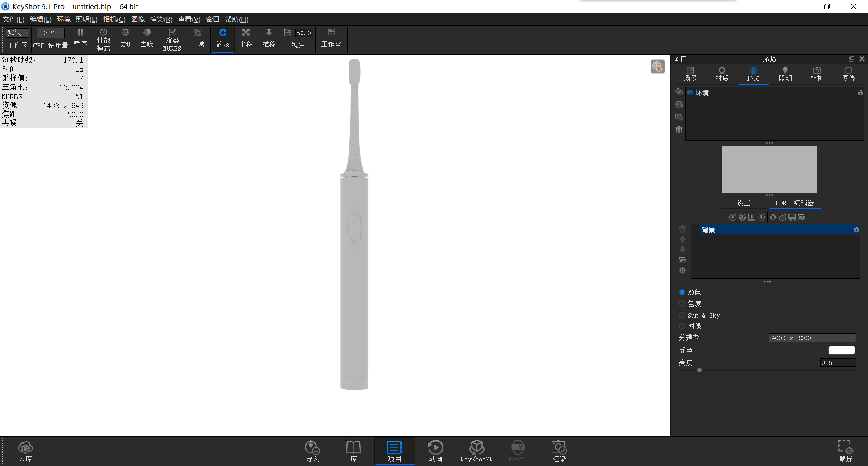
Task: Click the HDRI preview thumbnail
Action: click(x=769, y=169)
